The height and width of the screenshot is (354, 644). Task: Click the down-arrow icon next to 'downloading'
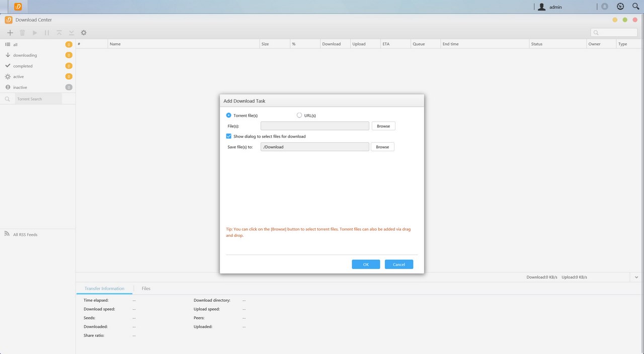8,55
